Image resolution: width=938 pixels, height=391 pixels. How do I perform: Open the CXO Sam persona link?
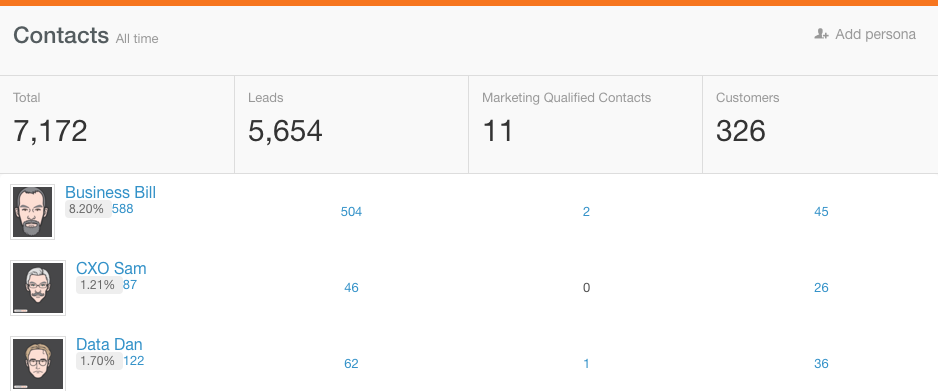111,268
